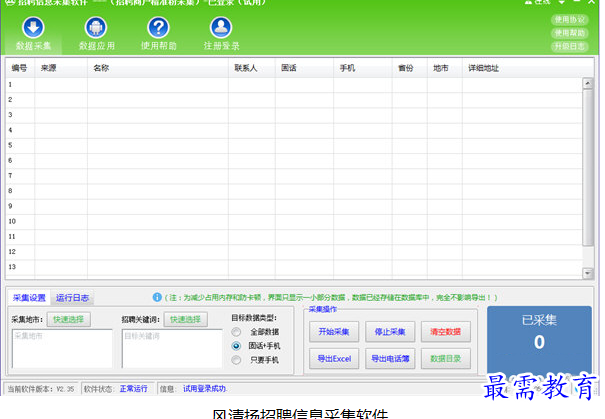Switch to the 采集设置 tab
Viewport: 605px width, 419px height.
[29, 297]
